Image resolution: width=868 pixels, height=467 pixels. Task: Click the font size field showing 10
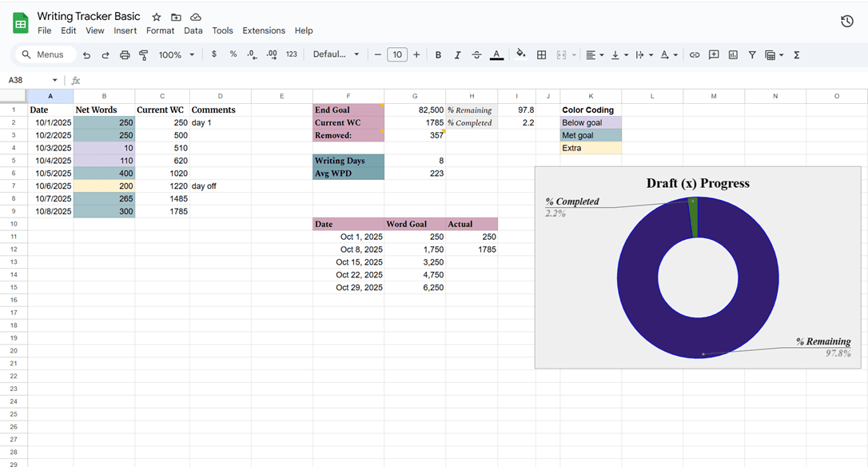[x=397, y=55]
